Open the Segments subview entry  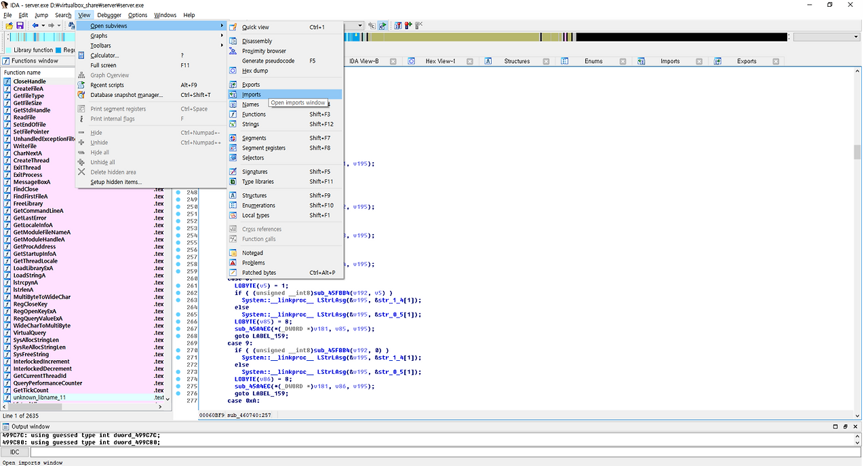point(285,138)
